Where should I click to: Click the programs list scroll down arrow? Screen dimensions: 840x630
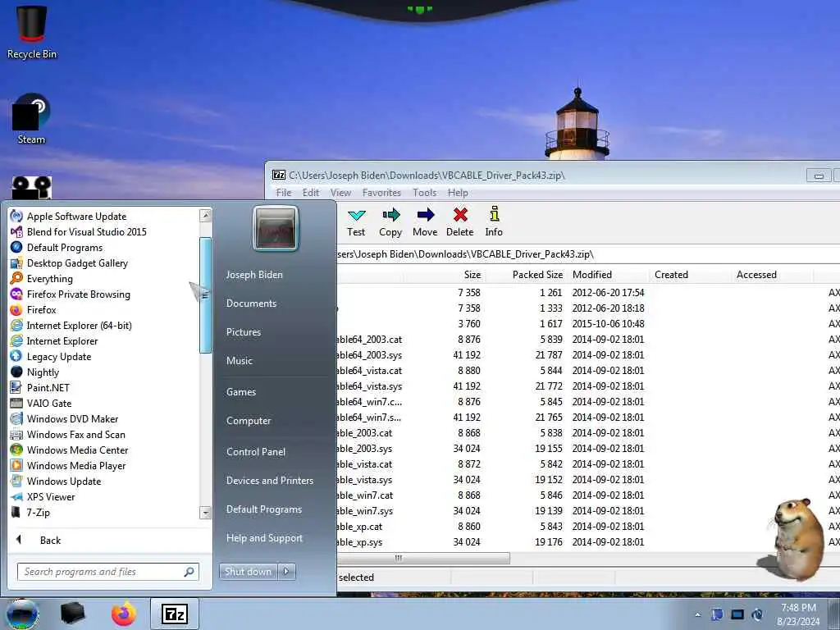[x=205, y=513]
